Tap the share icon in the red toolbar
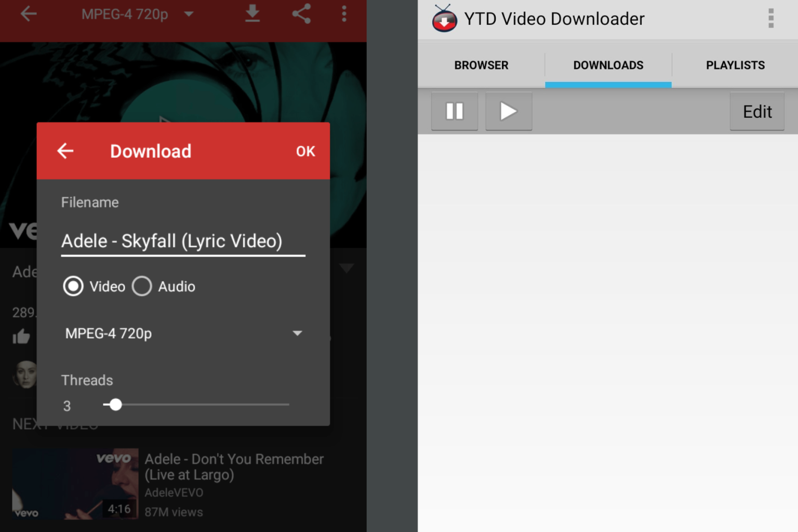798x532 pixels. coord(301,14)
